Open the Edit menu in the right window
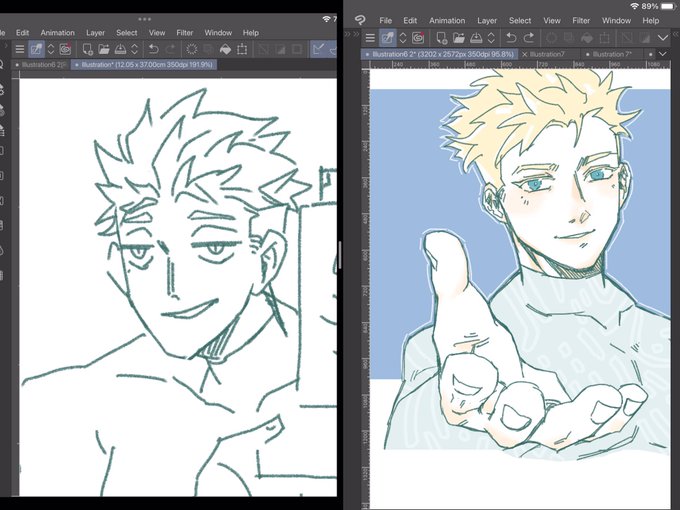This screenshot has height=510, width=680. [x=410, y=20]
